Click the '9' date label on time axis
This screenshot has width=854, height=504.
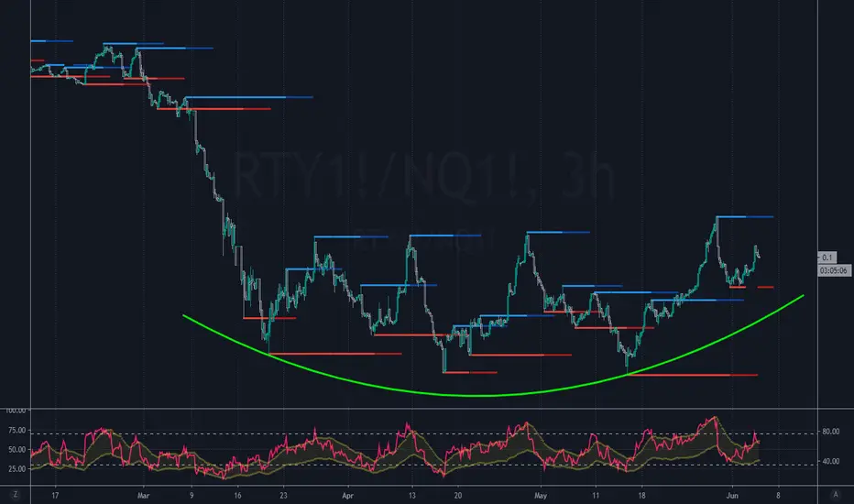[x=192, y=496]
